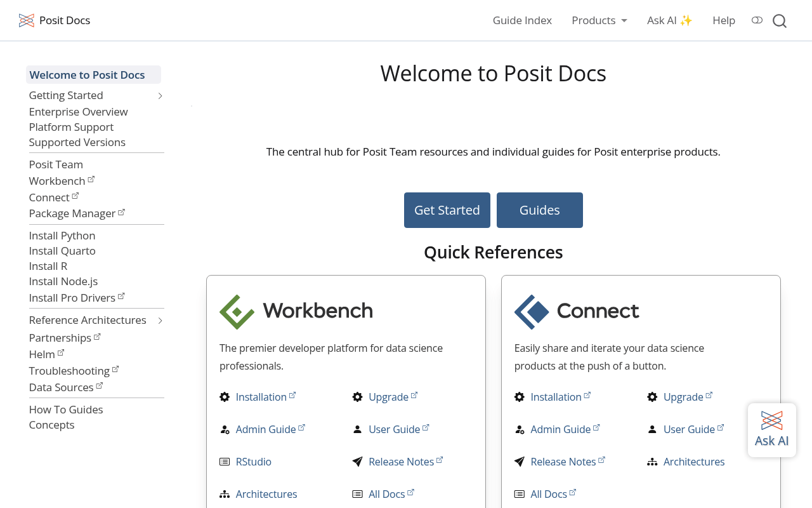Click the RStudio list icon
The height and width of the screenshot is (508, 812).
(x=225, y=462)
